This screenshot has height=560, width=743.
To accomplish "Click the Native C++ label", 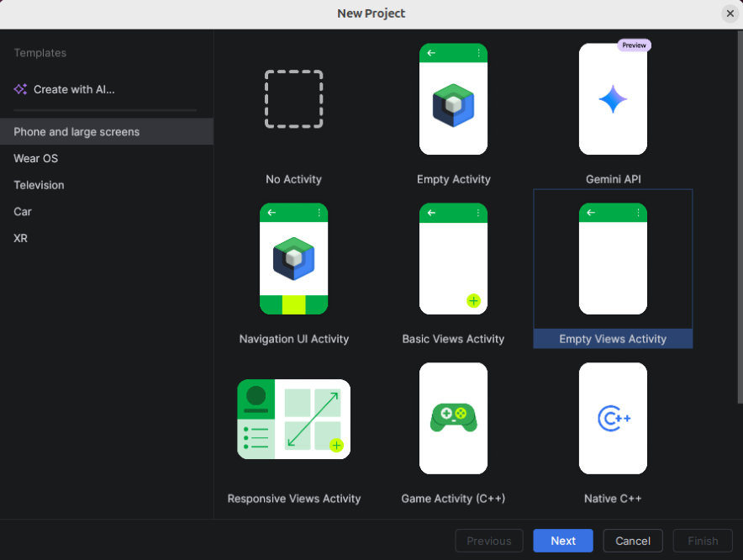I will 613,499.
